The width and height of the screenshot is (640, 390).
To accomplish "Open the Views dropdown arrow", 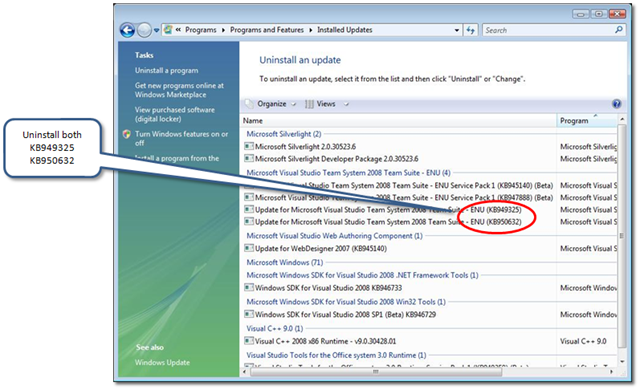I will (x=346, y=104).
